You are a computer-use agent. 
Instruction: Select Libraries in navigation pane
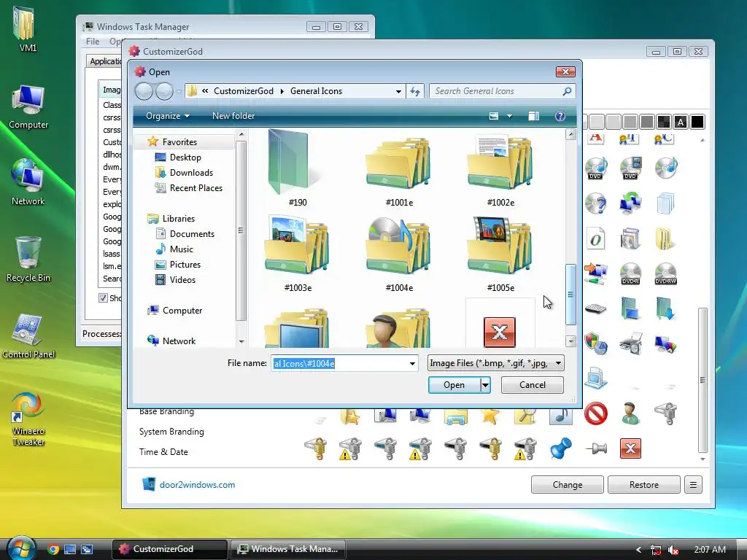click(x=178, y=219)
